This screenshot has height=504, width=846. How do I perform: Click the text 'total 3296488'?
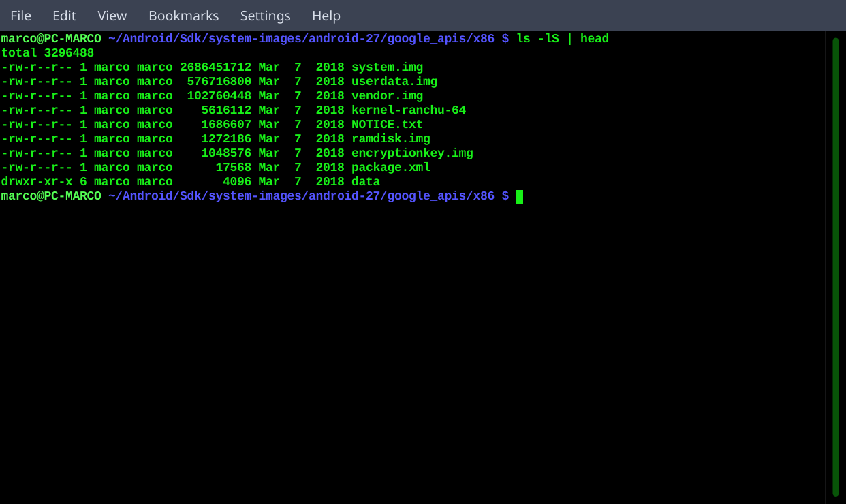(x=48, y=53)
